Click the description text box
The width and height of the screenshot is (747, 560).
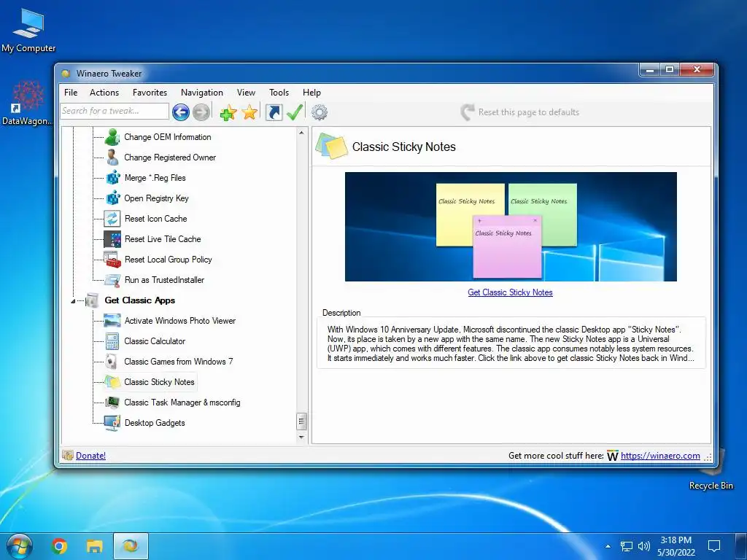(511, 343)
